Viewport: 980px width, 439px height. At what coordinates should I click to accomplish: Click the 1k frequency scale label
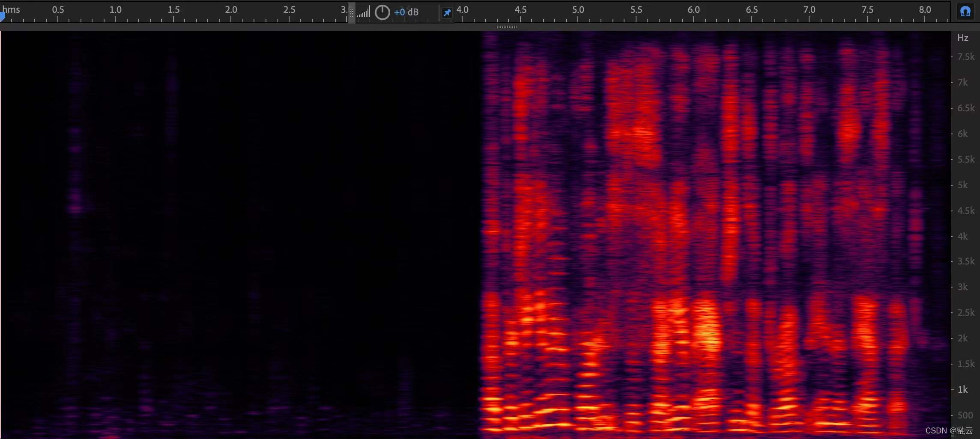(963, 389)
